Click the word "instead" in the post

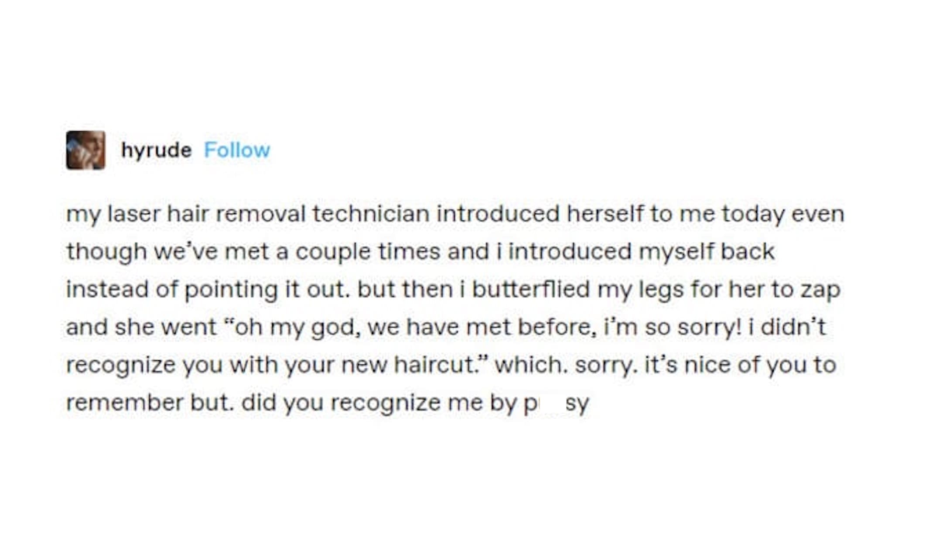pyautogui.click(x=107, y=290)
